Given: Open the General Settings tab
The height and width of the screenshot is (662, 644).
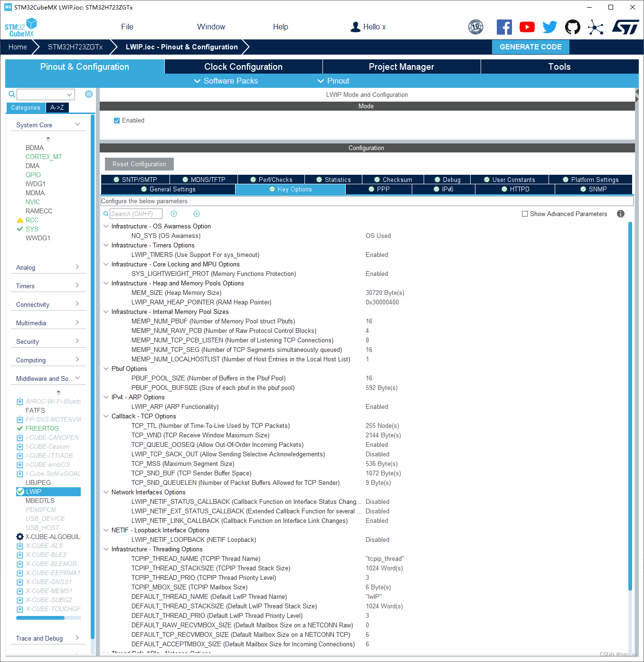Looking at the screenshot, I should coord(168,189).
